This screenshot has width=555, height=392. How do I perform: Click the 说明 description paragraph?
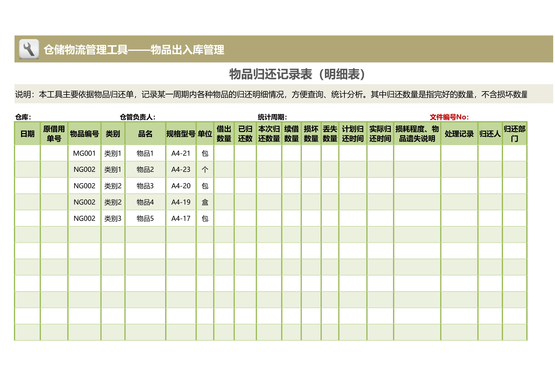[271, 94]
